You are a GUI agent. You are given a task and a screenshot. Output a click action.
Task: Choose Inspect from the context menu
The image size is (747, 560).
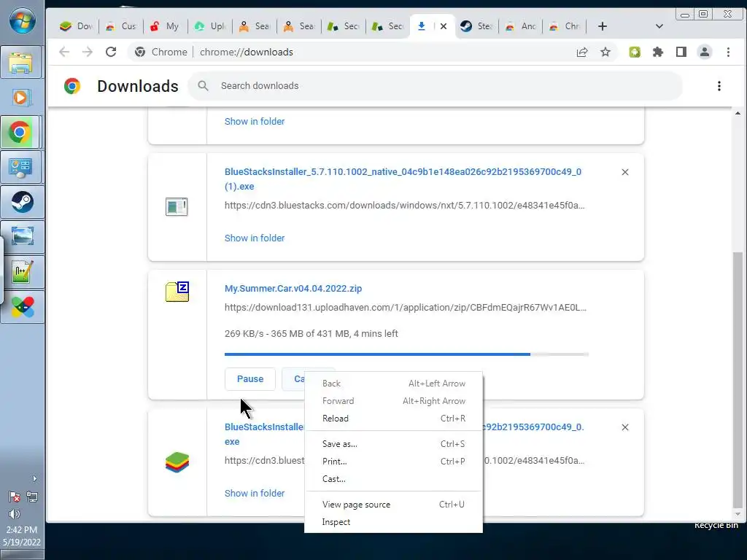(393, 522)
